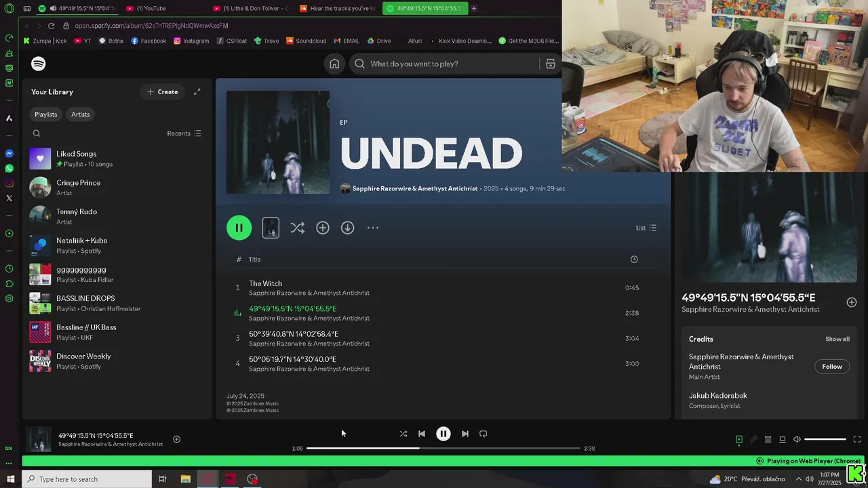Image resolution: width=868 pixels, height=488 pixels.
Task: Skip to the previous track
Action: (421, 434)
